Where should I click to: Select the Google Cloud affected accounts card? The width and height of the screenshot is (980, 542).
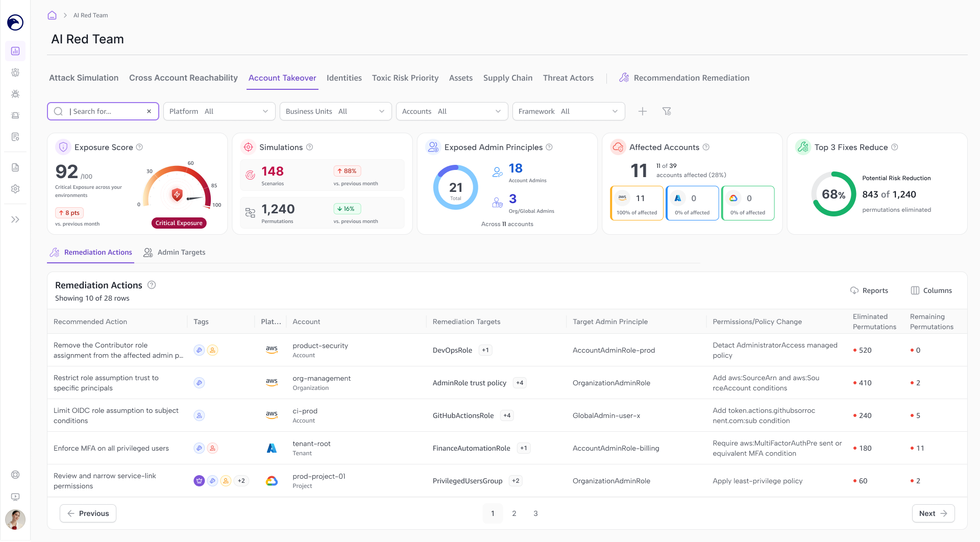(748, 203)
